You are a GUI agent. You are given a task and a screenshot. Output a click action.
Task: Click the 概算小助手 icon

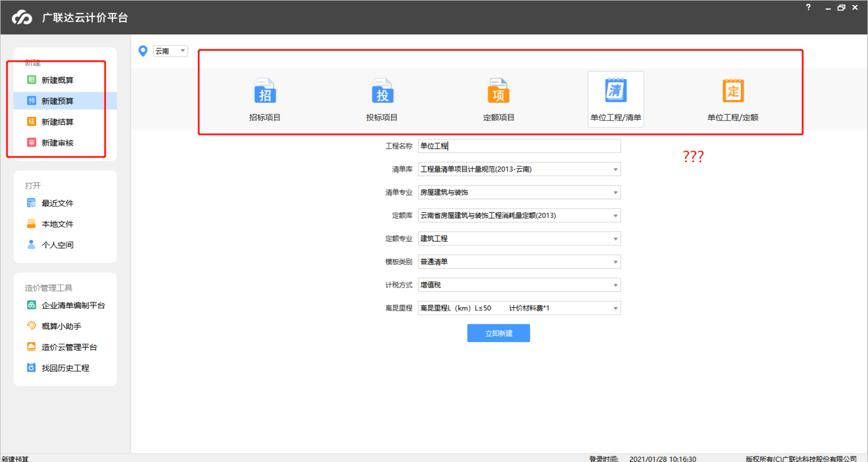31,326
